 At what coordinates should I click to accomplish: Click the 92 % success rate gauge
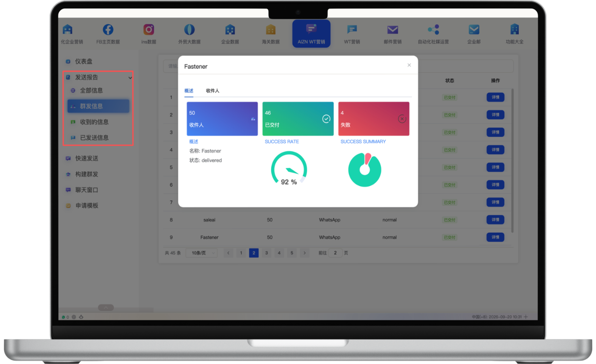click(289, 169)
